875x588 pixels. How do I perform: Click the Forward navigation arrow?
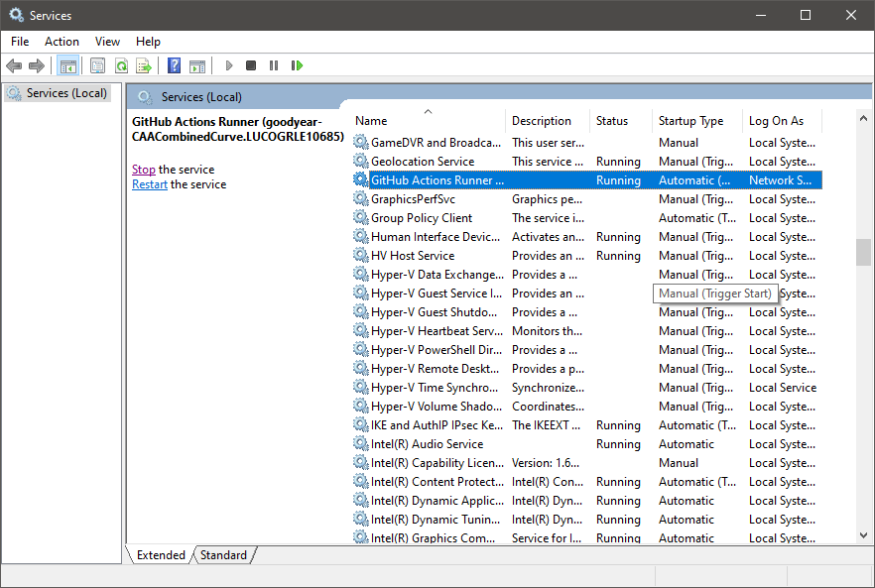point(38,65)
